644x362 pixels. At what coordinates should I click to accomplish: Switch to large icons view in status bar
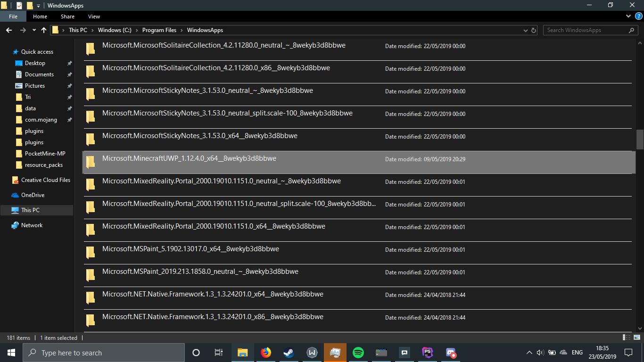point(636,337)
